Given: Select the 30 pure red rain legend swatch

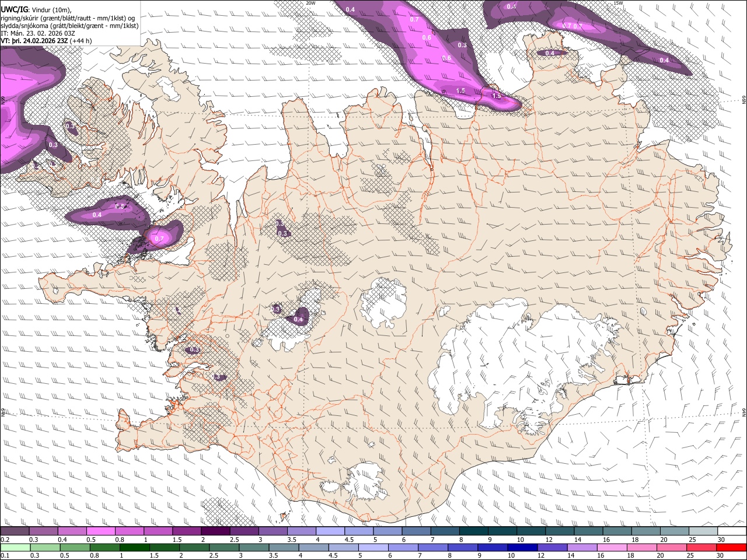Looking at the screenshot, I should click(x=731, y=547).
